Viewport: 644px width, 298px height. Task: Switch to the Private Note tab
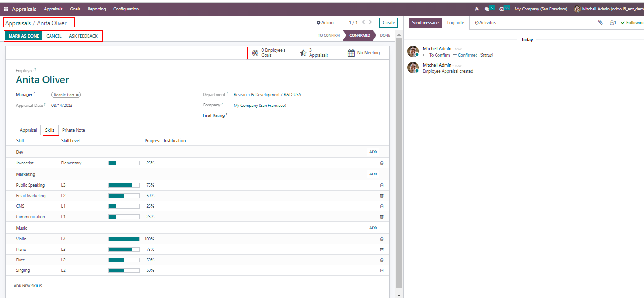pyautogui.click(x=74, y=130)
